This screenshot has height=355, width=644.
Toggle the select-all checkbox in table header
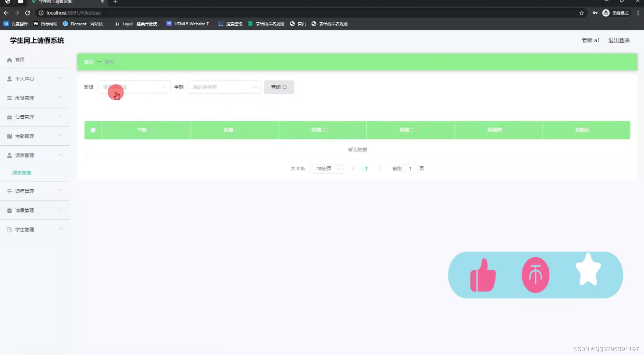[x=93, y=130]
